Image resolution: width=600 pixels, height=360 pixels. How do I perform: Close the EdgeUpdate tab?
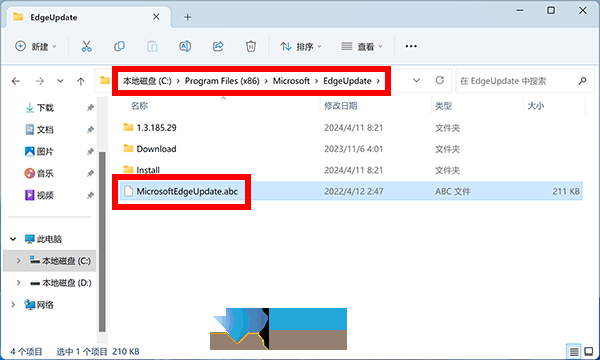point(156,17)
